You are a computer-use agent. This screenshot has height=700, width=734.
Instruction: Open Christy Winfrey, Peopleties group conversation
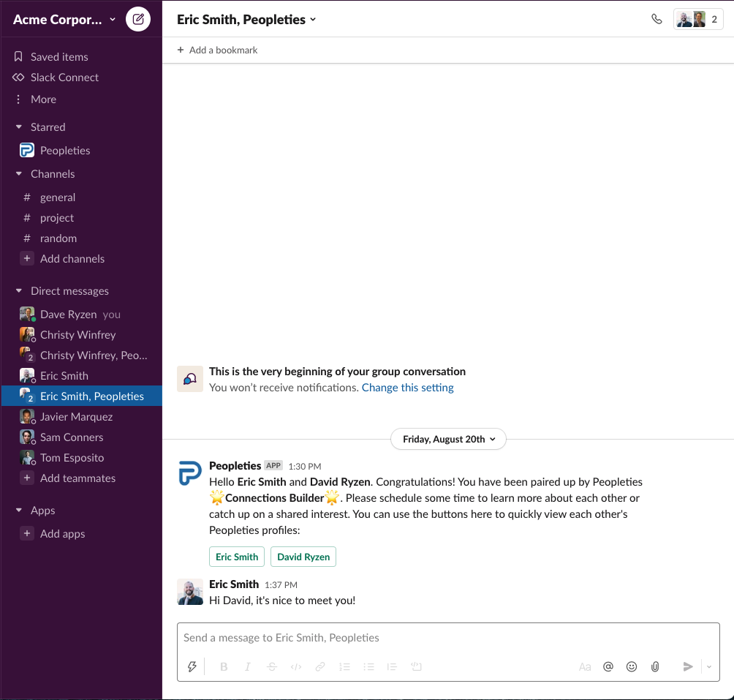click(81, 355)
